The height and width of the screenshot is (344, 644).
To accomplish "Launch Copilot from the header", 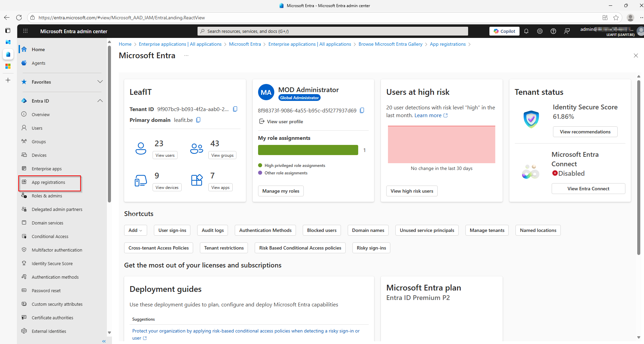I will (x=504, y=31).
